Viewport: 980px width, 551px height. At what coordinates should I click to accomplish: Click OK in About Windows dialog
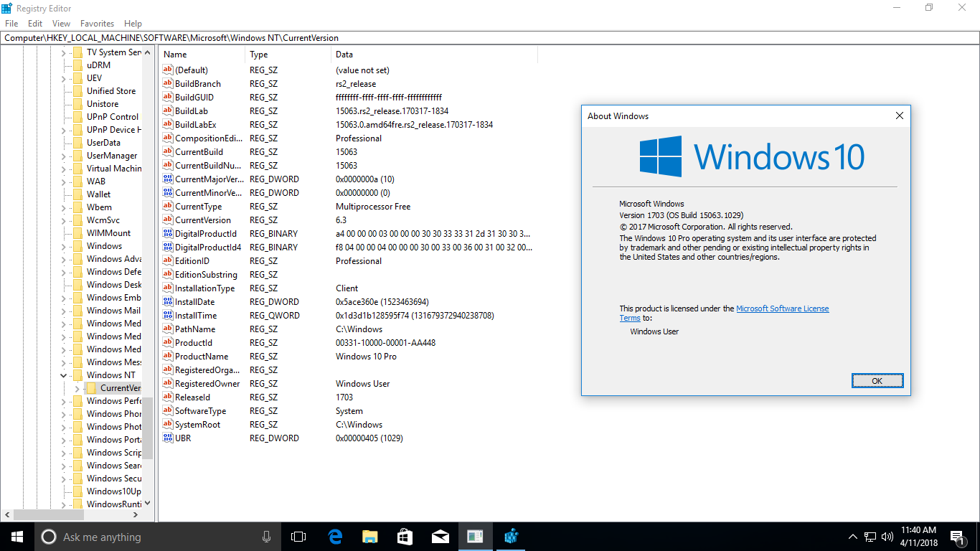pos(877,381)
